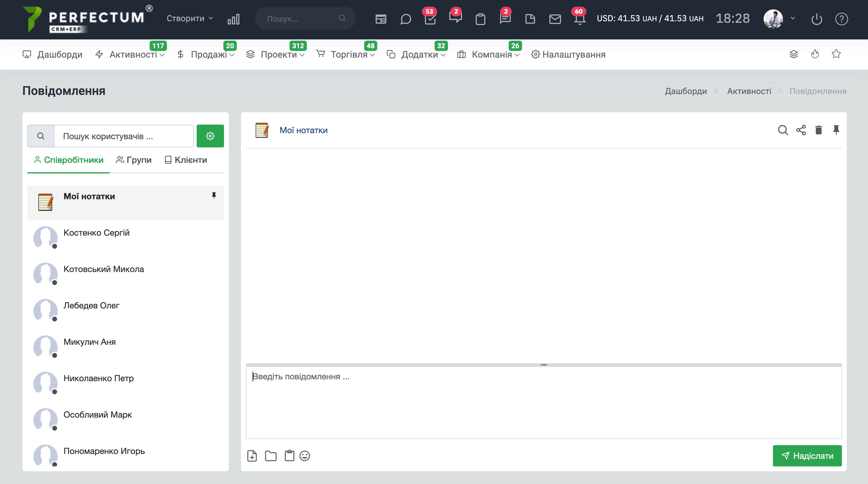Click the flame icon in menu bar
Viewport: 868px width, 484px height.
[815, 54]
